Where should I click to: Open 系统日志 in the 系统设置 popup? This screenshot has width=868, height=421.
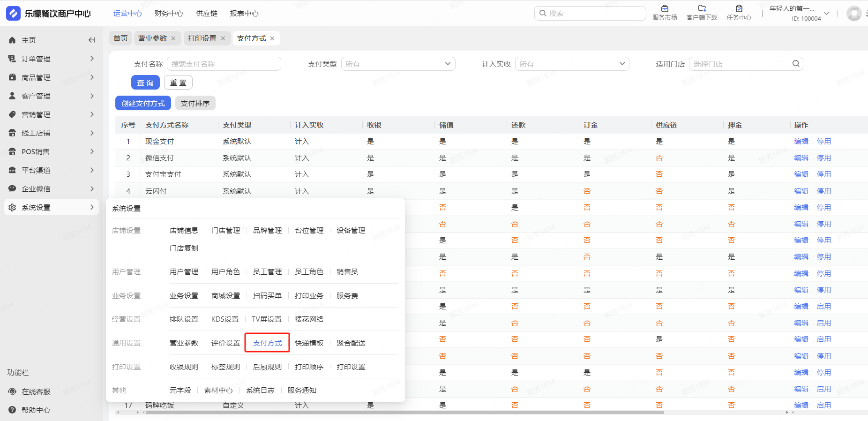(260, 391)
